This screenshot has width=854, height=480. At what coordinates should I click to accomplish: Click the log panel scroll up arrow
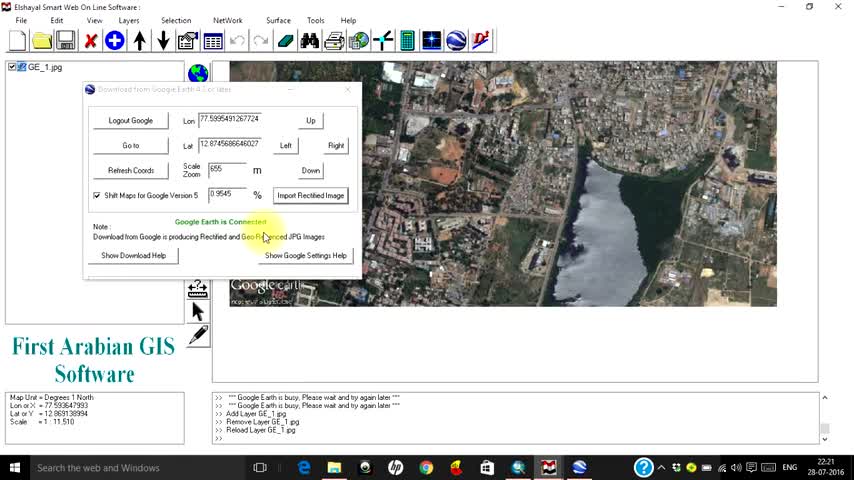(825, 398)
